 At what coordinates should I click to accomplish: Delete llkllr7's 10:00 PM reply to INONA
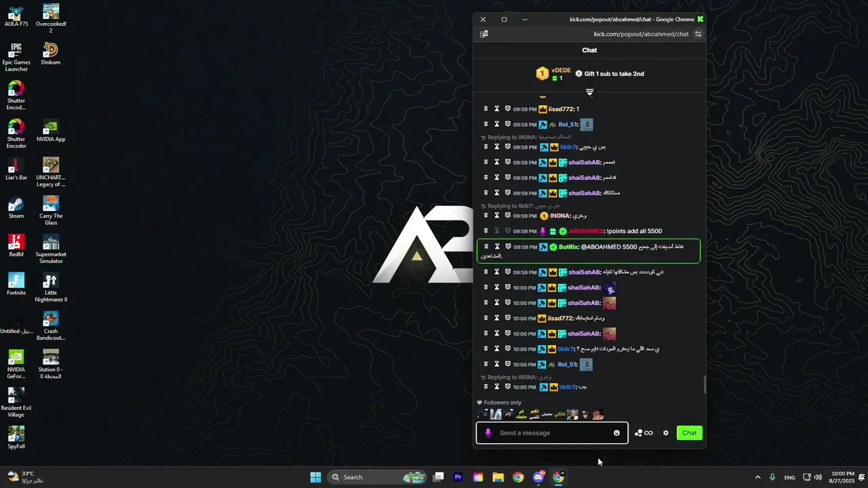[x=486, y=386]
